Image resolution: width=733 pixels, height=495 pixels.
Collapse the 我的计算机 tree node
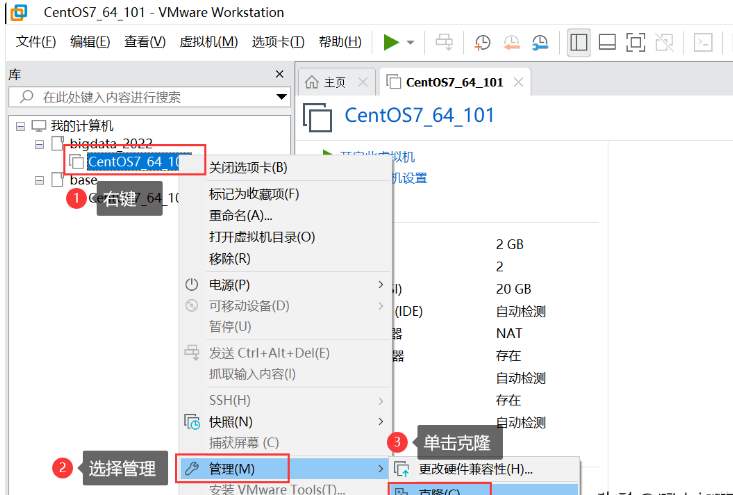[x=21, y=126]
